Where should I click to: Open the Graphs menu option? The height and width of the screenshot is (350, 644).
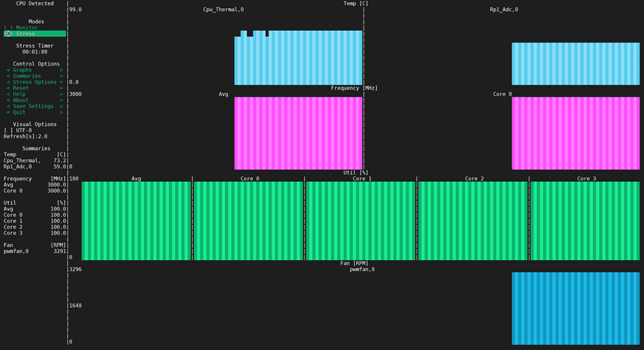click(x=35, y=70)
